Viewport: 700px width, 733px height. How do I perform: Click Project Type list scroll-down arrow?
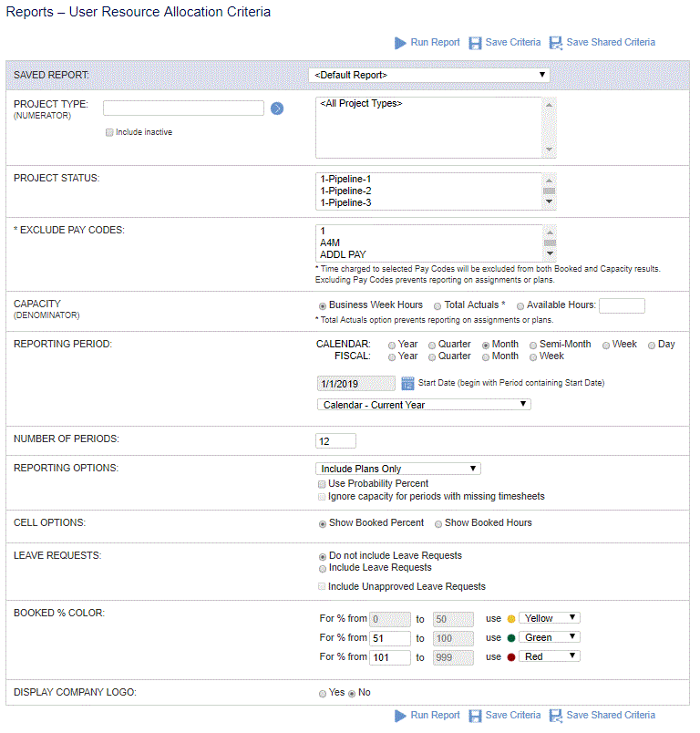(549, 150)
